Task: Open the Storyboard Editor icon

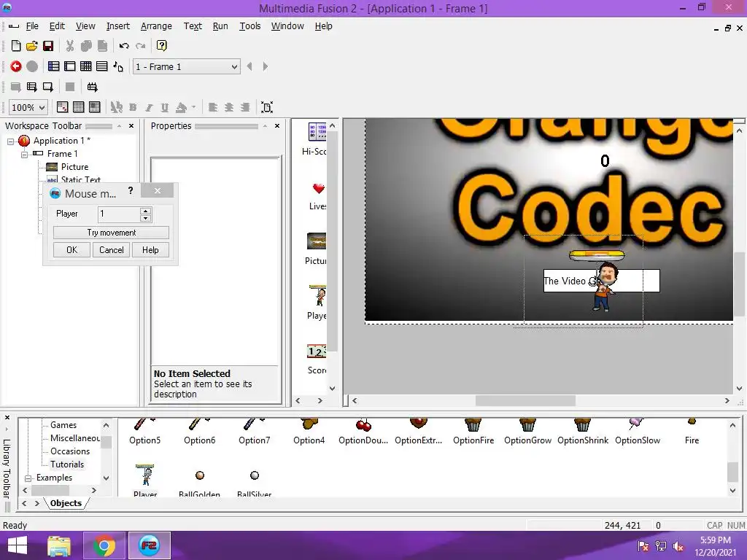Action: (x=54, y=66)
